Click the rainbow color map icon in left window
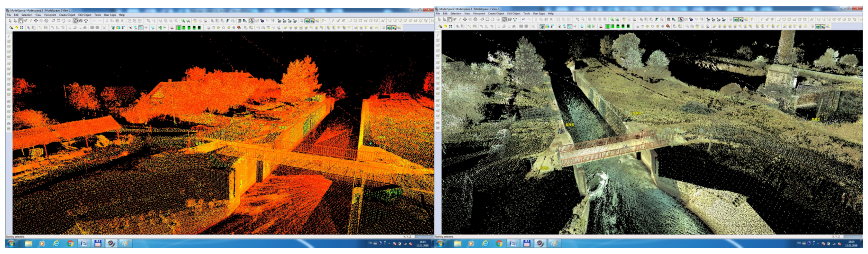Screen dimensions: 868x254 click(119, 28)
